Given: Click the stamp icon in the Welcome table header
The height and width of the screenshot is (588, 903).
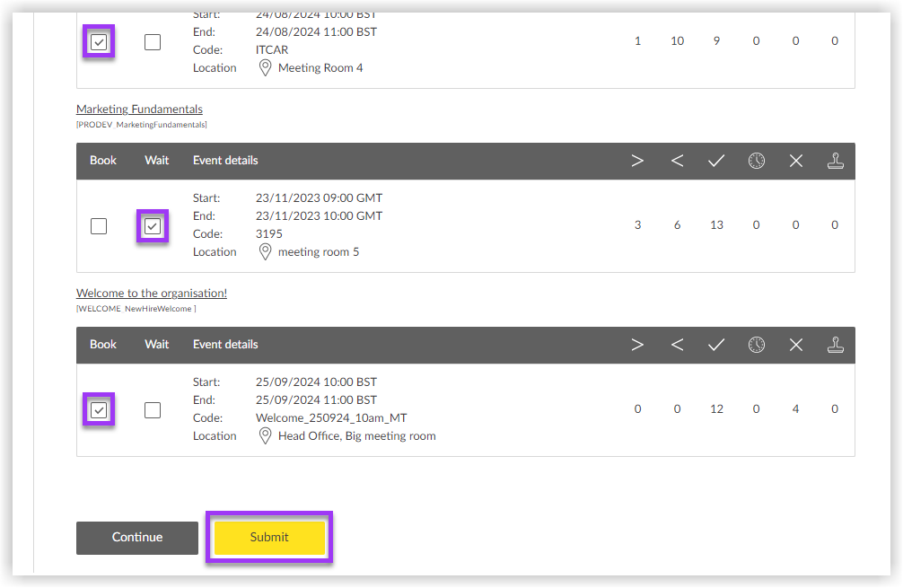Looking at the screenshot, I should click(835, 345).
